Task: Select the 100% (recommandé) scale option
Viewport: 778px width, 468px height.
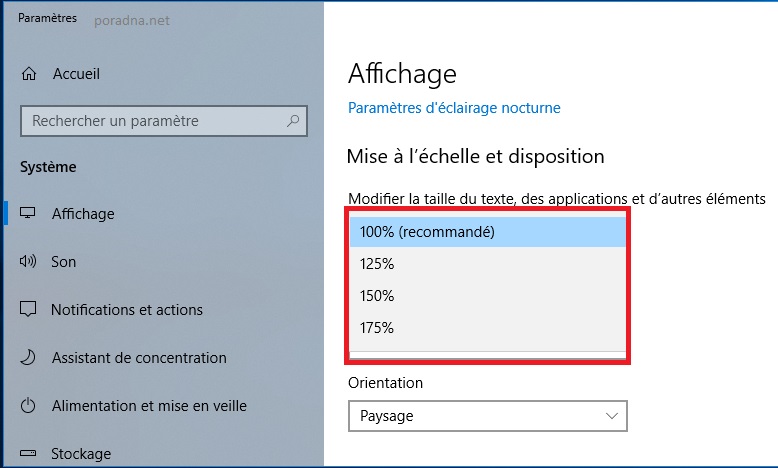Action: 487,232
